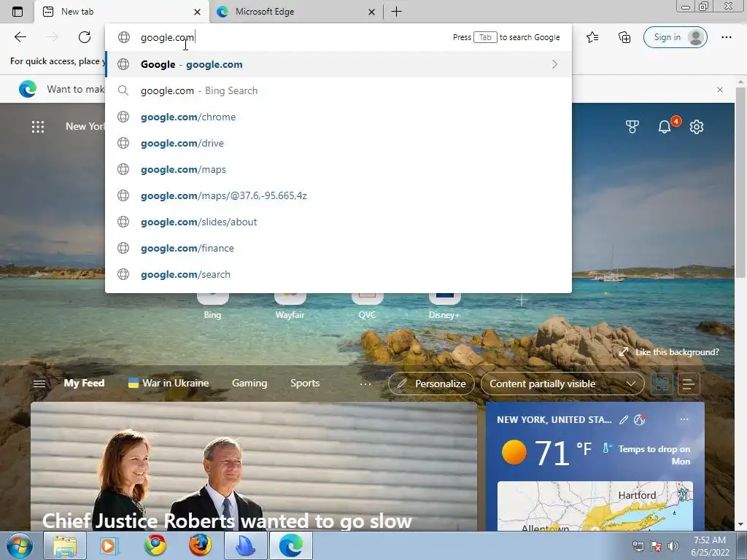This screenshot has width=747, height=560.
Task: Switch to the New tab tab
Action: (x=122, y=12)
